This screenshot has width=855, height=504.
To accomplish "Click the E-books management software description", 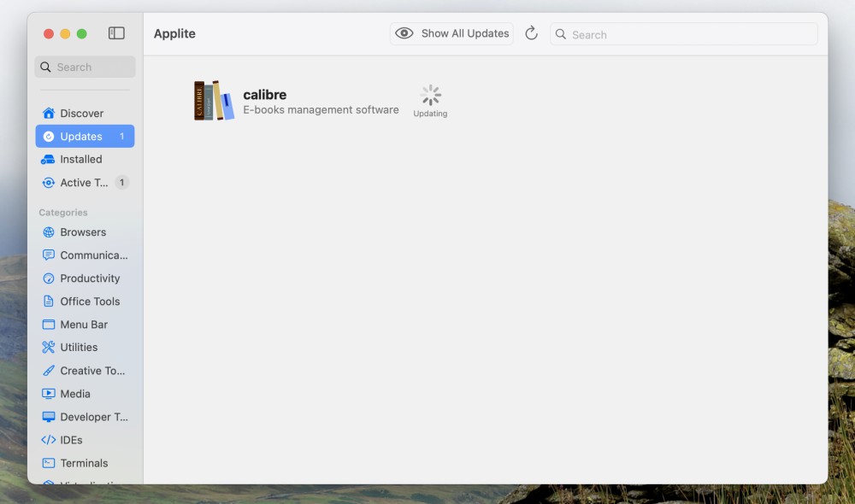I will pyautogui.click(x=321, y=110).
